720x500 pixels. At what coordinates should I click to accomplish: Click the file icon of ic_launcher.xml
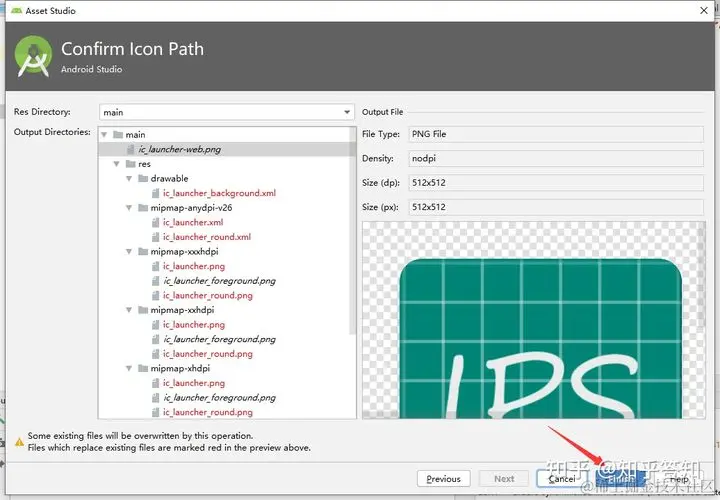156,223
